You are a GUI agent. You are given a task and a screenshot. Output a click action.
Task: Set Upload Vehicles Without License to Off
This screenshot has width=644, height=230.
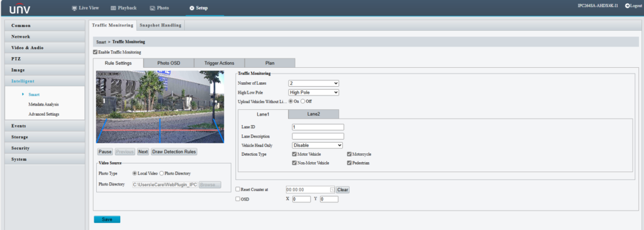pos(303,101)
